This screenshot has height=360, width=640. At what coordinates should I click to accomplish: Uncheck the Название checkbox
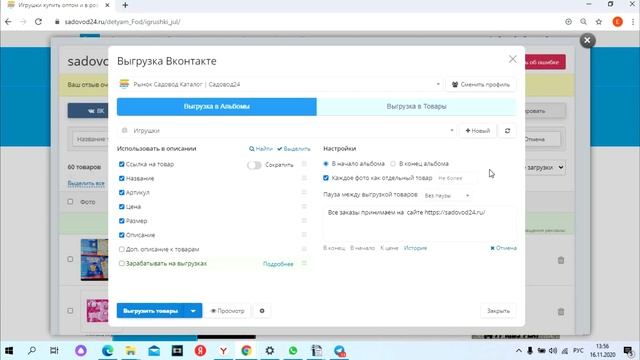pyautogui.click(x=122, y=178)
